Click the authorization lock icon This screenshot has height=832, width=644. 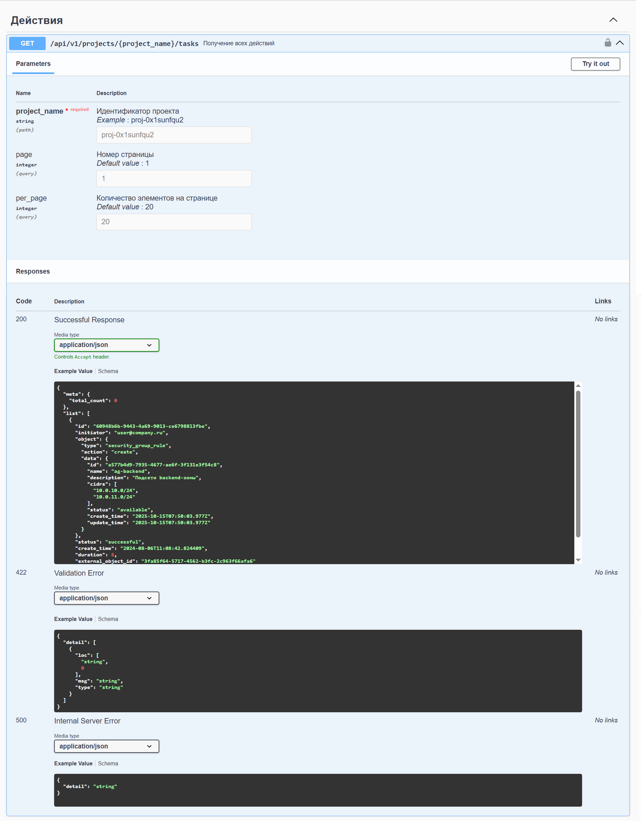(x=607, y=43)
